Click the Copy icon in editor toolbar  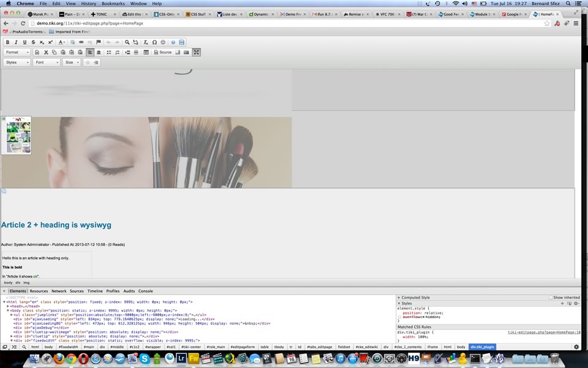coord(55,52)
